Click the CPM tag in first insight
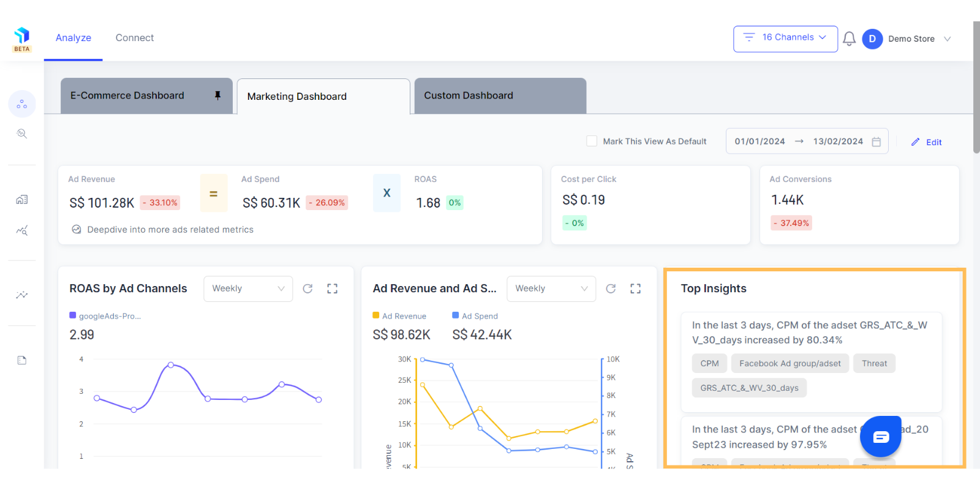The image size is (980, 490). coord(709,363)
